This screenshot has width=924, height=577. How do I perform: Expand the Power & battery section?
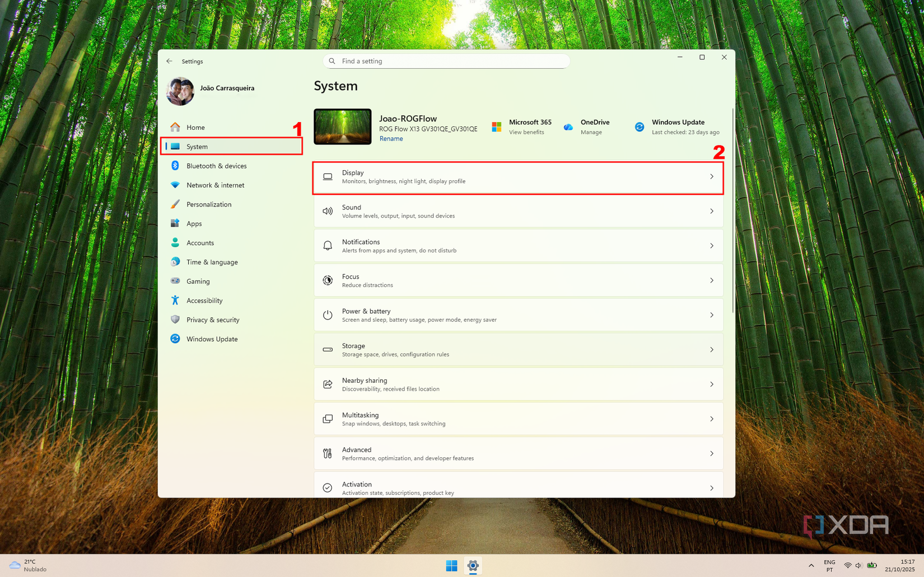pos(711,315)
